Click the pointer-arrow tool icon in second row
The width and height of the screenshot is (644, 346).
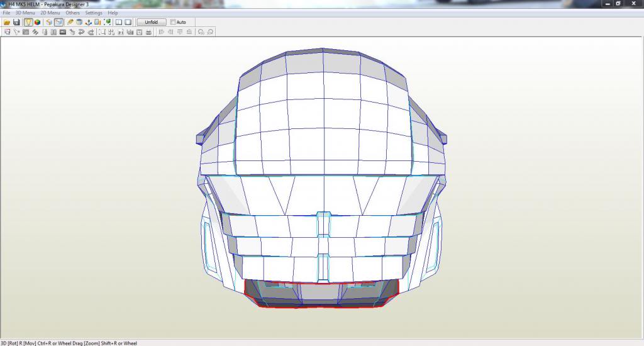pyautogui.click(x=16, y=32)
